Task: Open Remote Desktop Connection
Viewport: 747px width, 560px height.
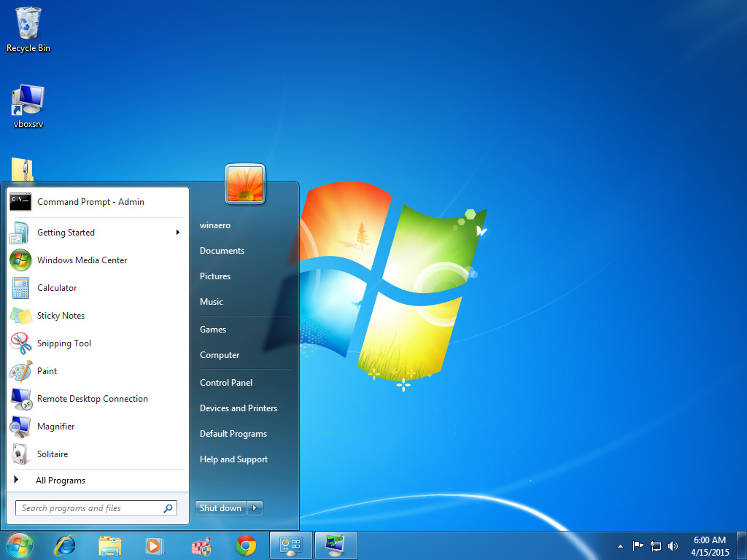Action: click(92, 398)
